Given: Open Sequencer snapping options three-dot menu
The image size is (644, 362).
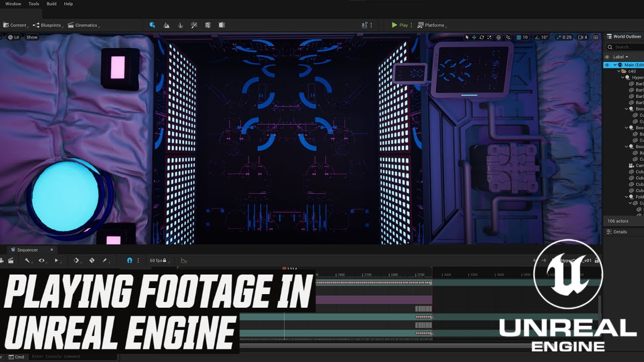Looking at the screenshot, I should click(x=138, y=260).
